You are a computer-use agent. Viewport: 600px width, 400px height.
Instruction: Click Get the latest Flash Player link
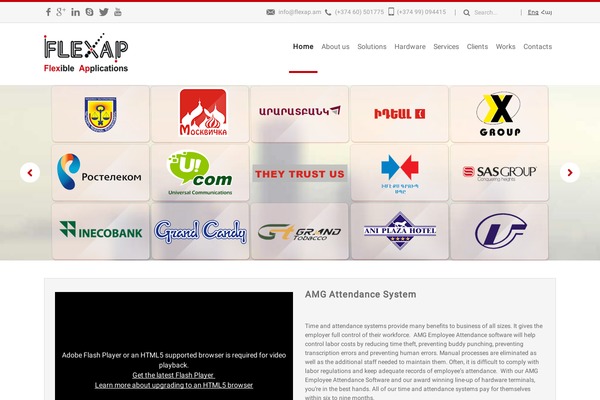click(173, 375)
